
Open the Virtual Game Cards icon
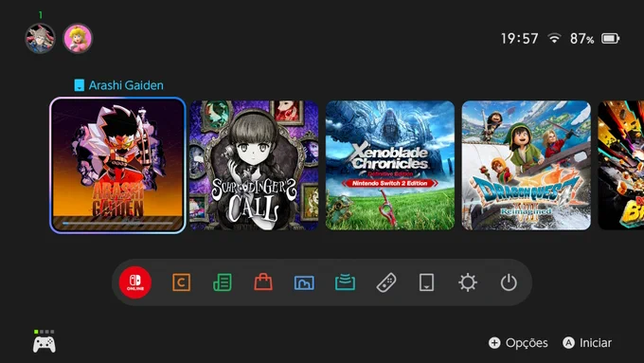(x=426, y=282)
